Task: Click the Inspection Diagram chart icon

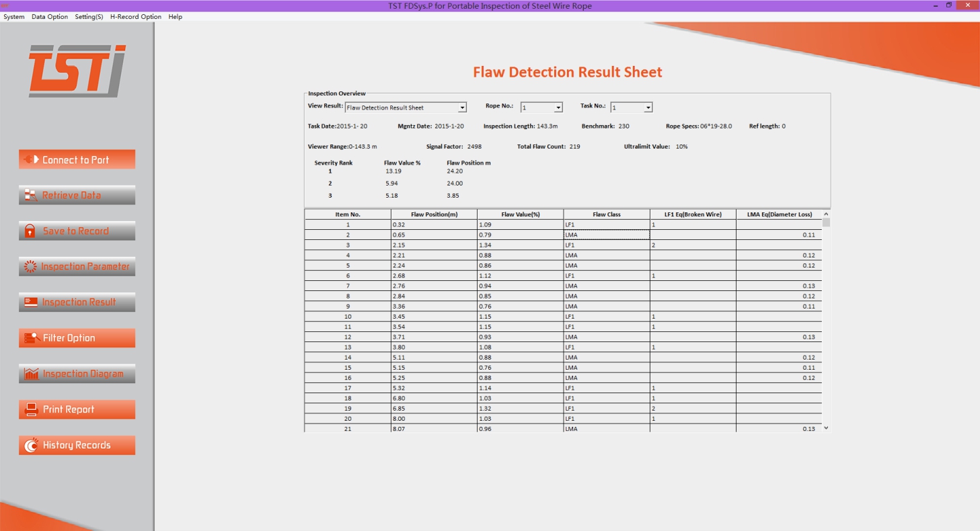Action: pyautogui.click(x=31, y=374)
